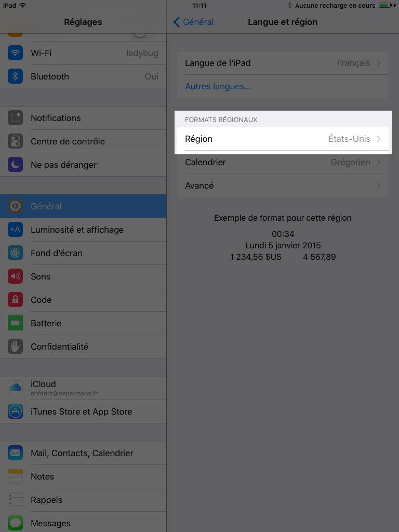Tap the Wi-Fi settings icon

(x=15, y=53)
